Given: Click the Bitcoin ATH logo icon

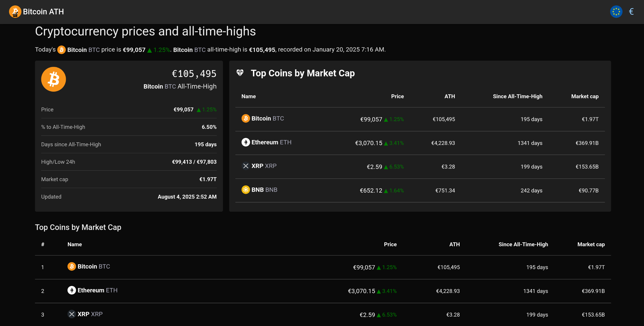Looking at the screenshot, I should coord(15,12).
